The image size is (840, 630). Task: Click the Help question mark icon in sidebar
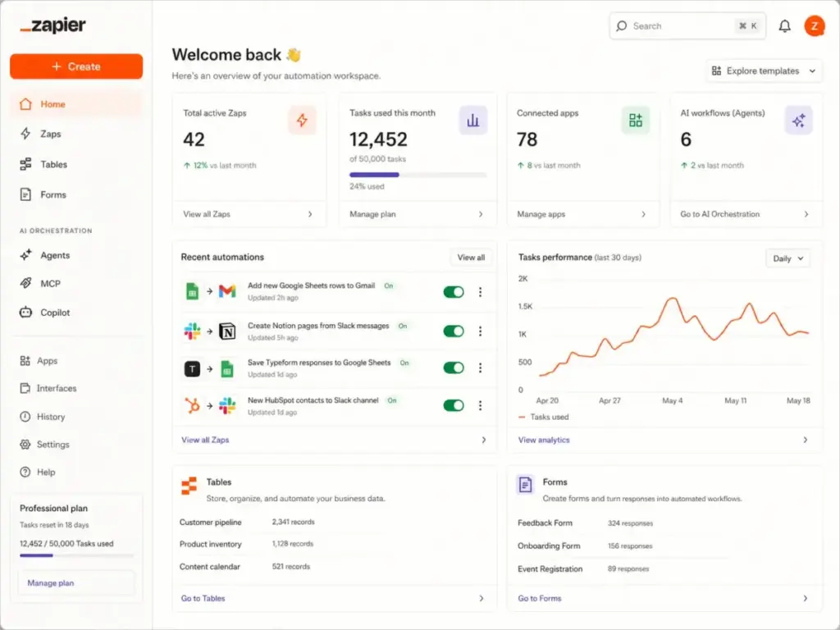coord(25,472)
